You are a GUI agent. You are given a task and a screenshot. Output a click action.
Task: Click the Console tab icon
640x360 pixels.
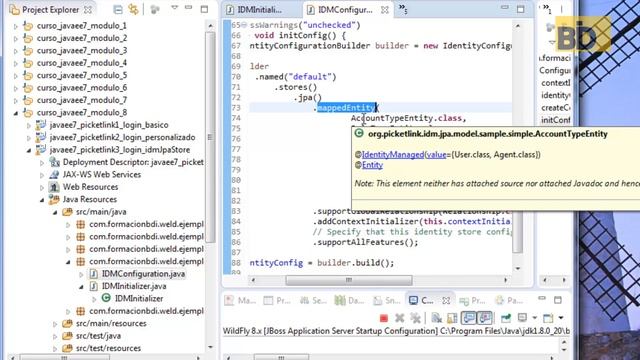coord(413,300)
